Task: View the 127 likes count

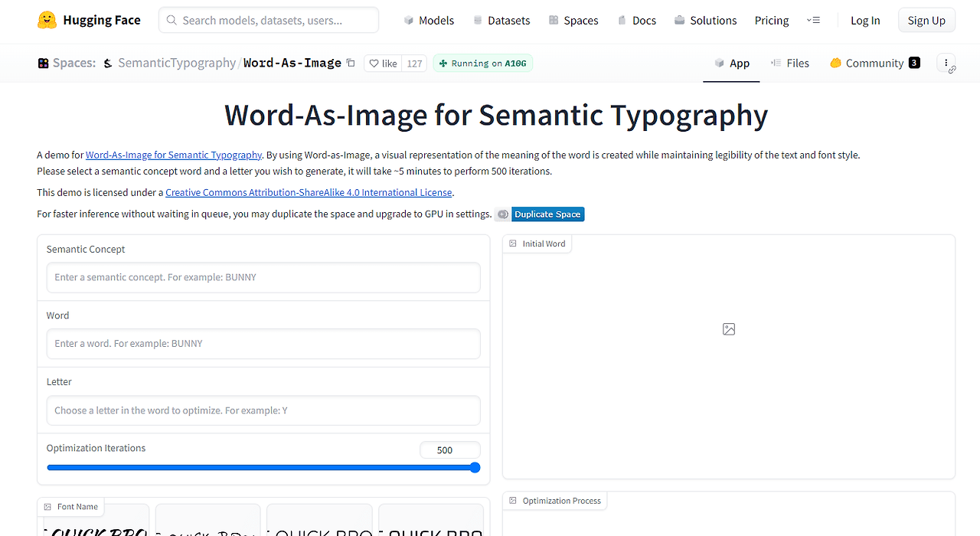Action: click(x=414, y=64)
